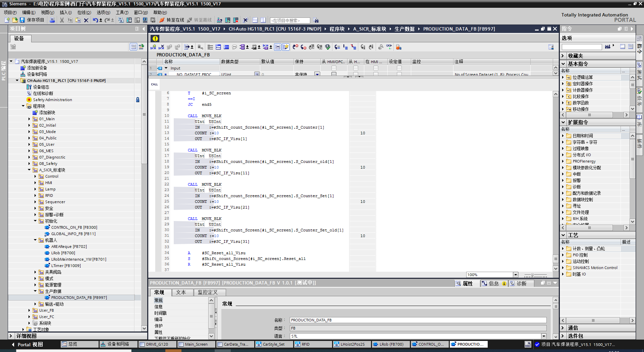The image size is (644, 352).
Task: Click the insert comment speech bubble icon
Action: (234, 47)
